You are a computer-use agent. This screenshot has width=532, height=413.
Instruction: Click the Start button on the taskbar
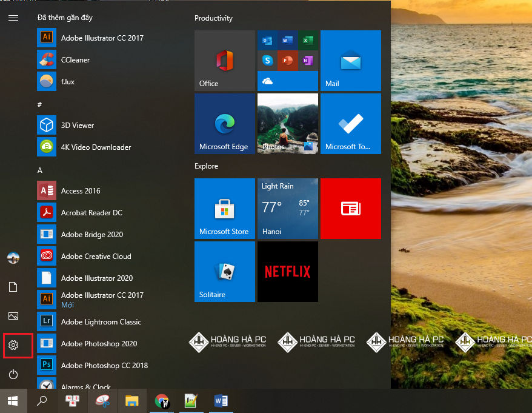pyautogui.click(x=13, y=401)
